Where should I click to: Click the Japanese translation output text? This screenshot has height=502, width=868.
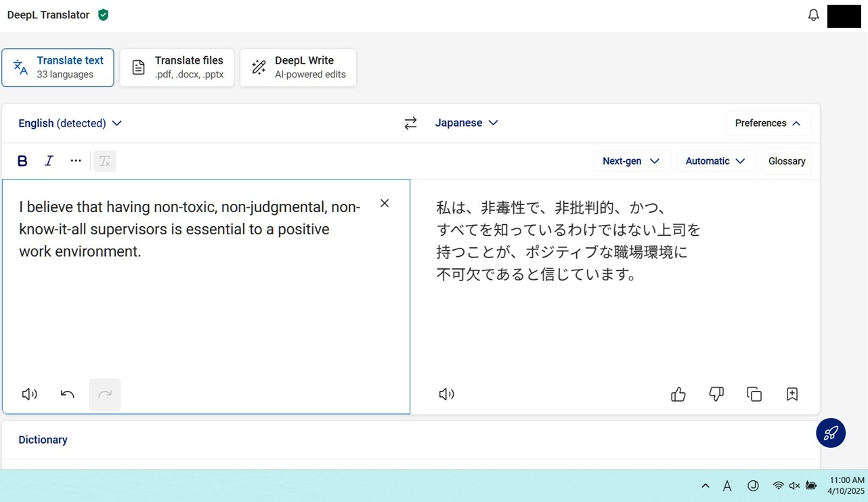pos(569,241)
